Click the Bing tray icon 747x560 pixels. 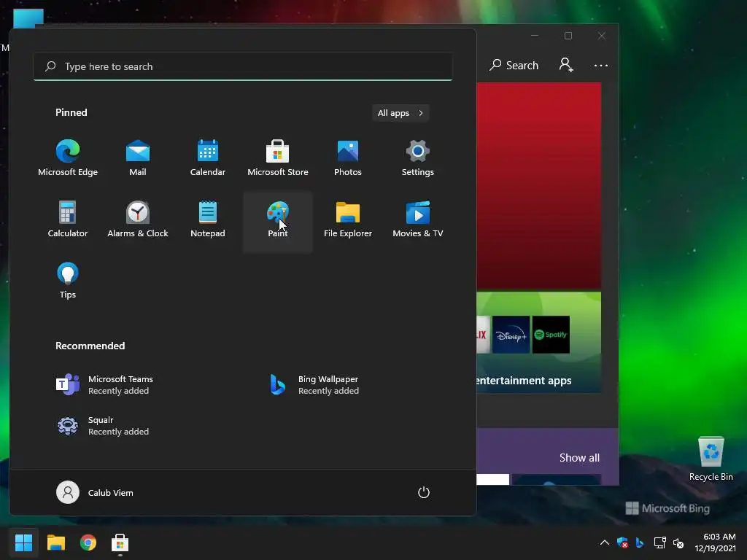(640, 542)
